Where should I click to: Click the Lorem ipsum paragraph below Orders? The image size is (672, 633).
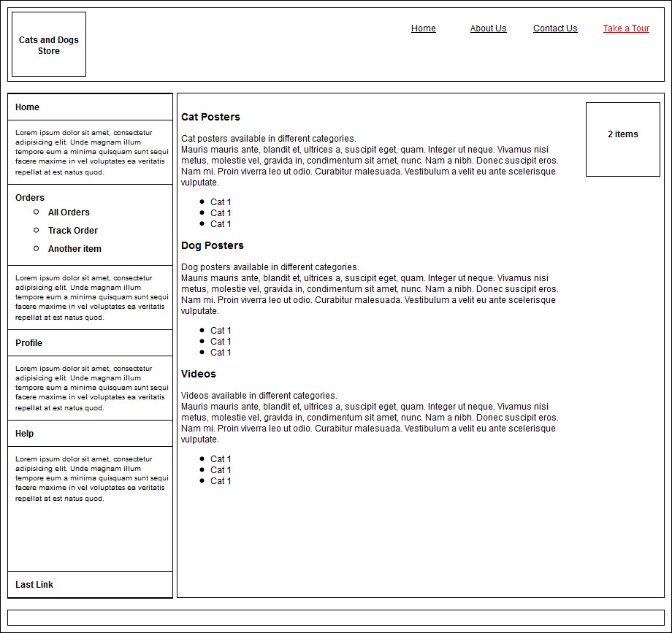[92, 297]
